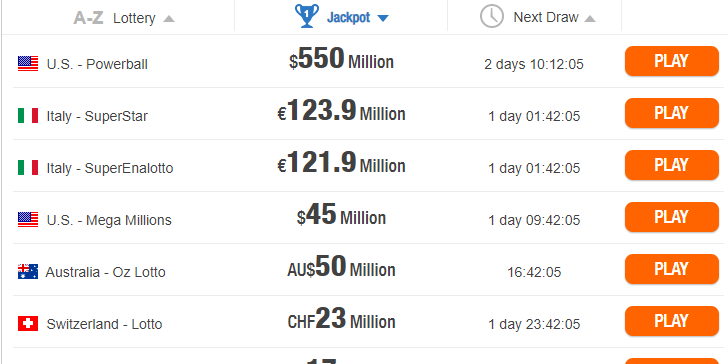
Task: Toggle the Lottery column sort arrow
Action: [x=169, y=19]
